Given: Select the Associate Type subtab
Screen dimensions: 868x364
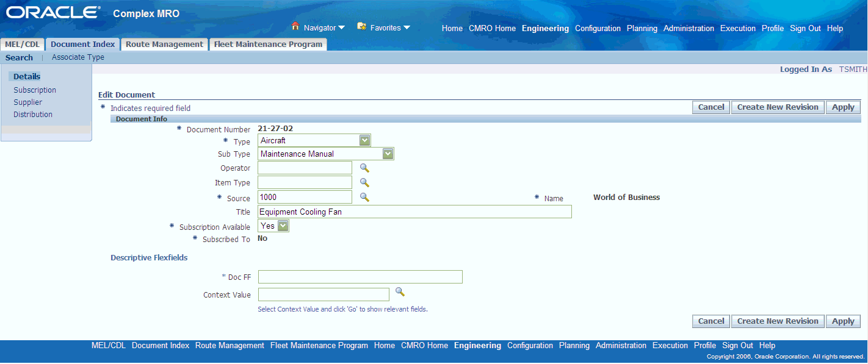Looking at the screenshot, I should 78,57.
